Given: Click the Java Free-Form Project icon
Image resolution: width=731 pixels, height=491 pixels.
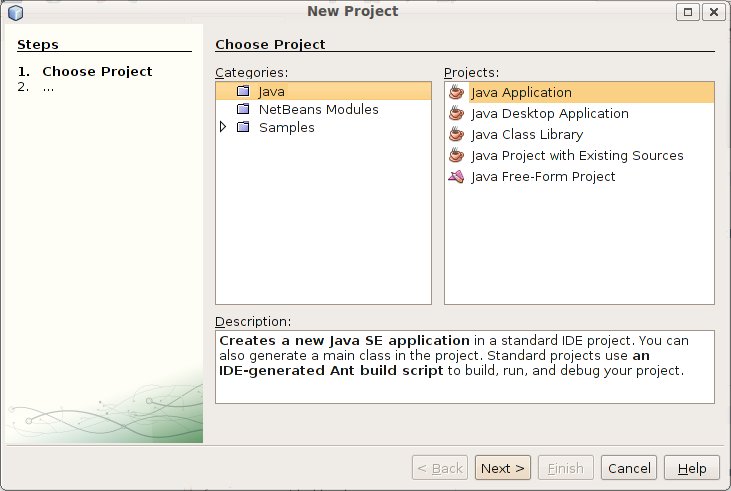Looking at the screenshot, I should tap(457, 177).
